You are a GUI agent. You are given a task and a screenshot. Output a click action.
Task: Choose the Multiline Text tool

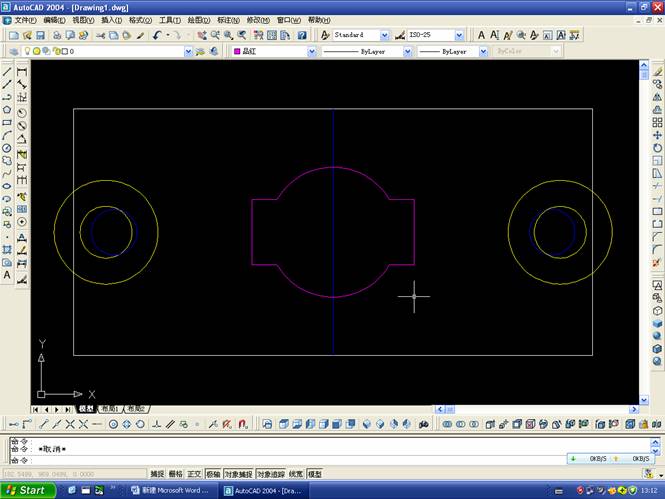[7, 274]
